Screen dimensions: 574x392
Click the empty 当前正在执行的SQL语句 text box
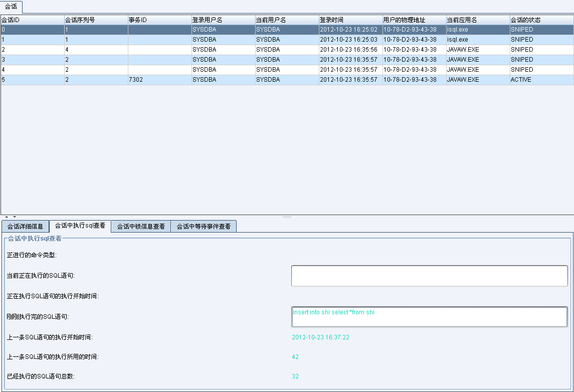pyautogui.click(x=429, y=276)
